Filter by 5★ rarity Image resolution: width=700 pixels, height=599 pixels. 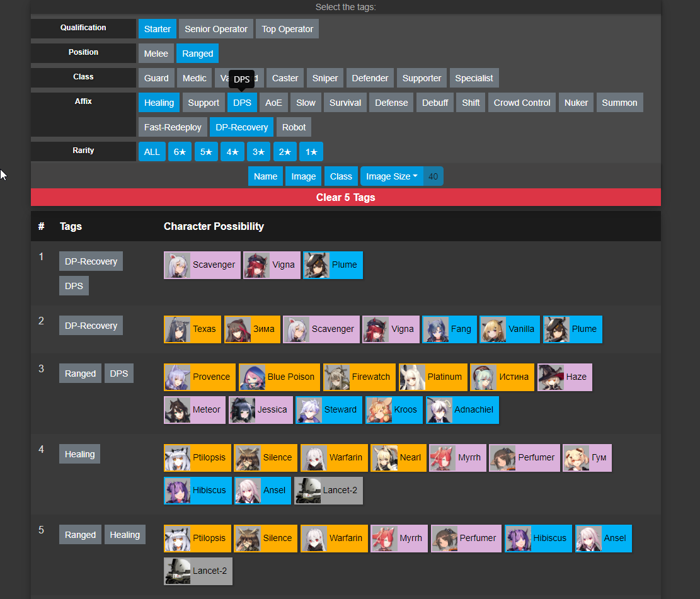(x=206, y=152)
